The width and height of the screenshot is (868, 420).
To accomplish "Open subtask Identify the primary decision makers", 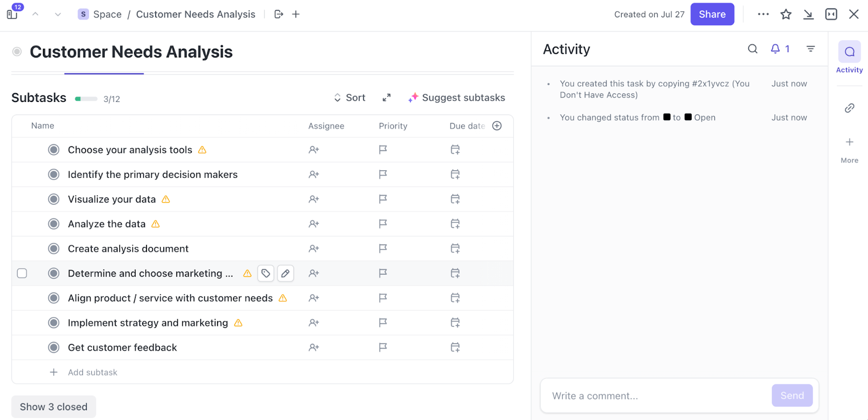I will pos(152,175).
